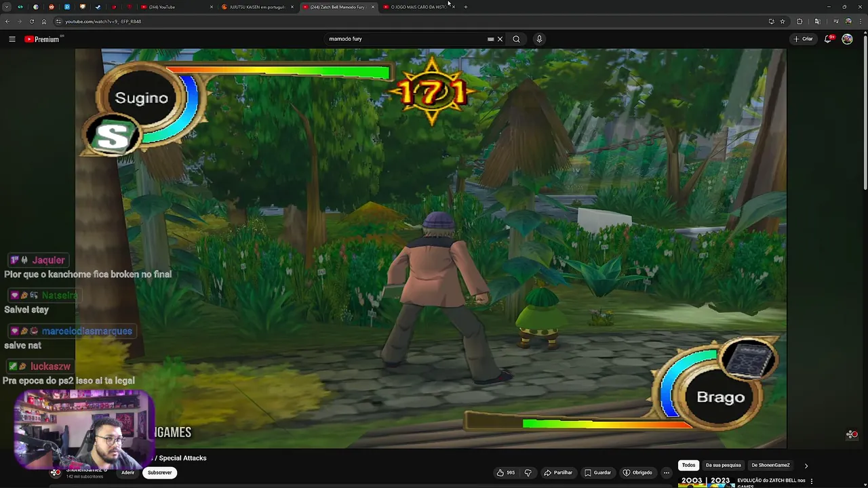
Task: Select the Todos filter chip
Action: pos(688,465)
